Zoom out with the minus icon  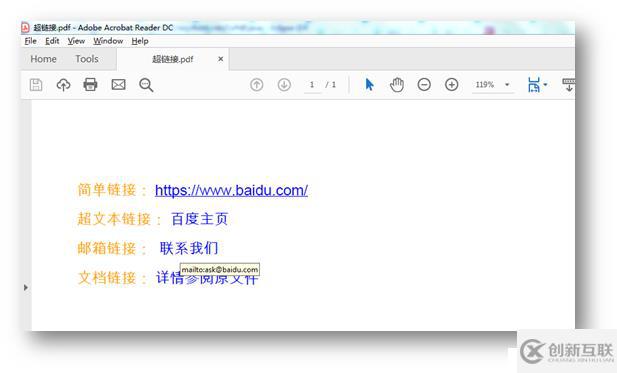[424, 85]
